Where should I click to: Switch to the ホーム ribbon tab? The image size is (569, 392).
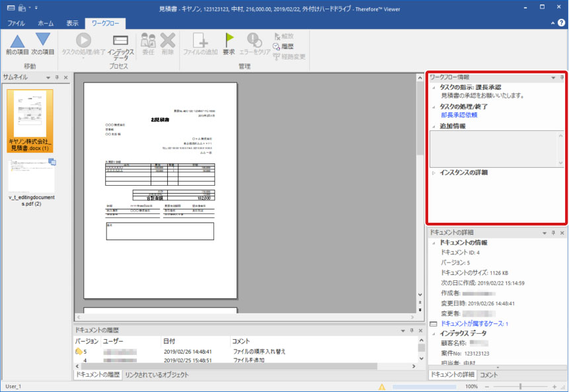point(46,22)
